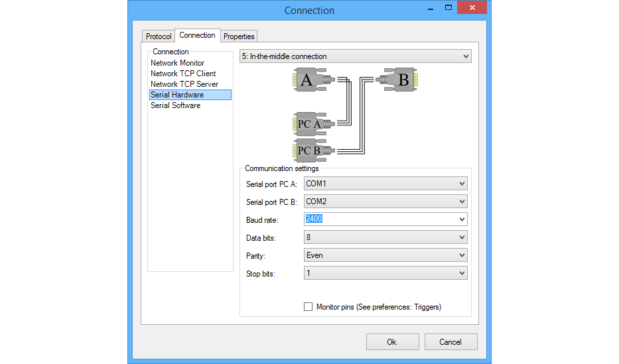The height and width of the screenshot is (364, 619).
Task: Enable the Monitor pins checkbox
Action: [309, 307]
